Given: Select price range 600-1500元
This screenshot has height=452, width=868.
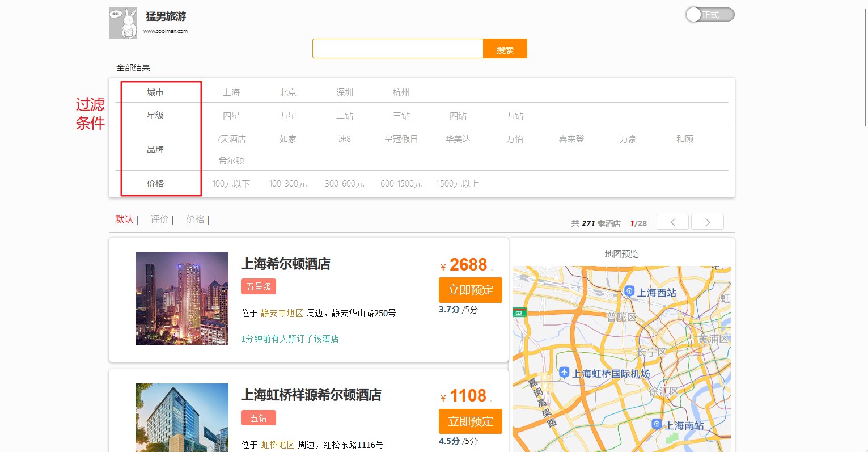Looking at the screenshot, I should point(401,184).
